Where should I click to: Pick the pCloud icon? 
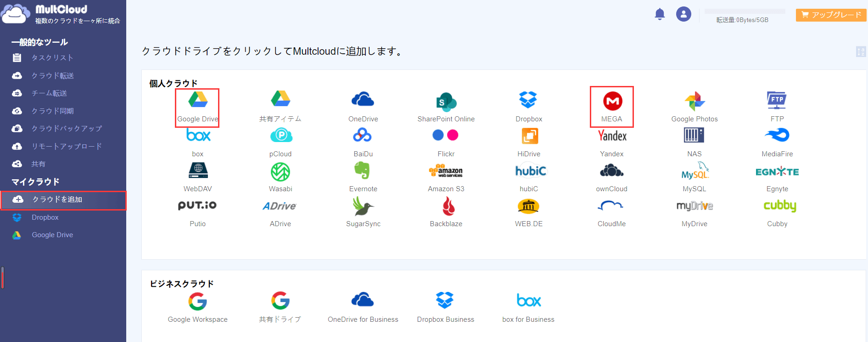[x=280, y=136]
